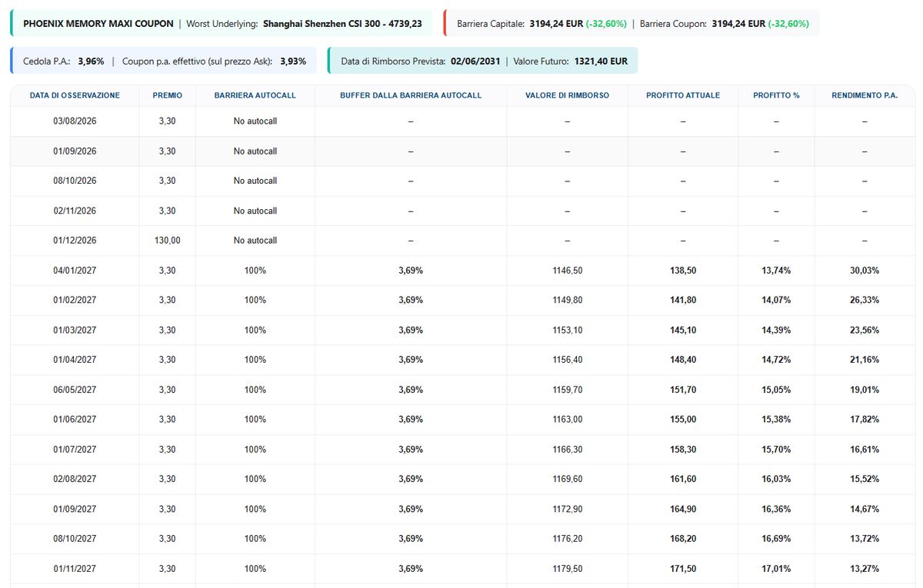The width and height of the screenshot is (923, 588).
Task: Select observation date 02/11/2026
Action: point(75,211)
